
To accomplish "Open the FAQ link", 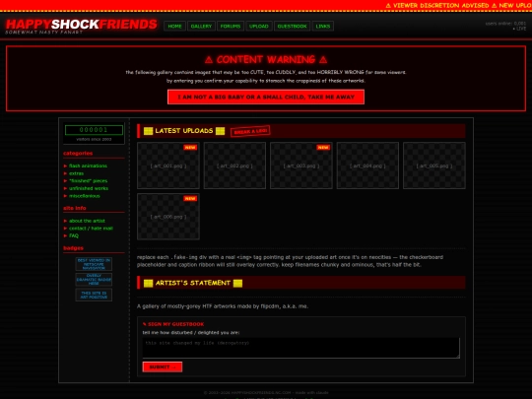I will [74, 235].
